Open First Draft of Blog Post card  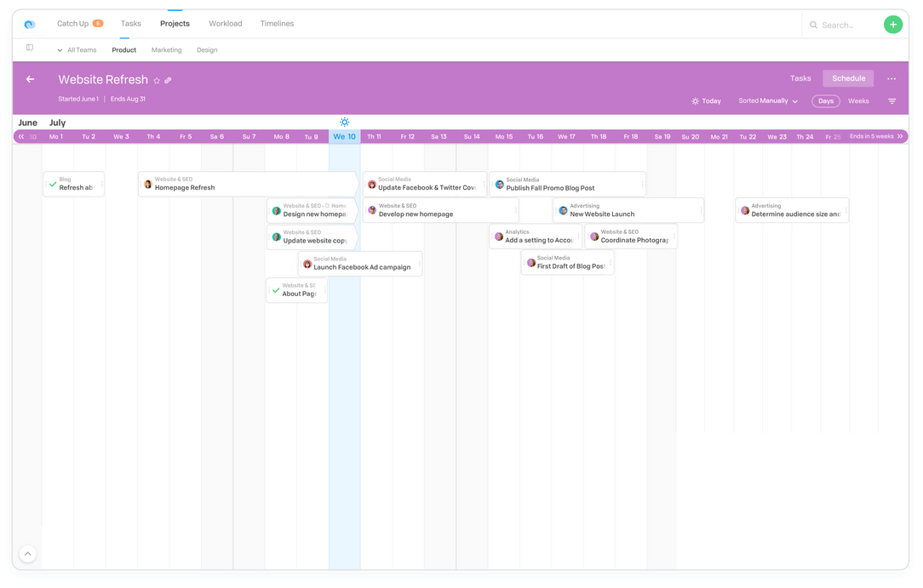tap(567, 263)
